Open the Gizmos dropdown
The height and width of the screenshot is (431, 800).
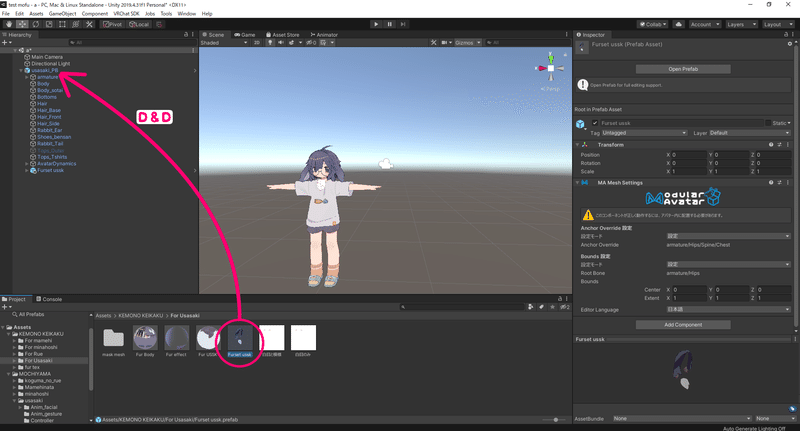point(467,42)
